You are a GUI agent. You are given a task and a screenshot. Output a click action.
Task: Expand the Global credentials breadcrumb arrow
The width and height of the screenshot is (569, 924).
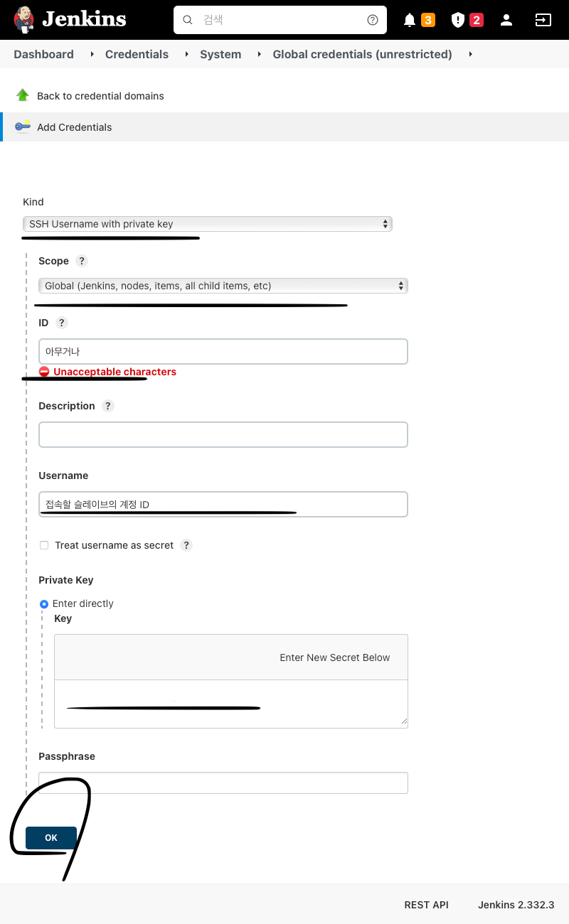pos(471,54)
